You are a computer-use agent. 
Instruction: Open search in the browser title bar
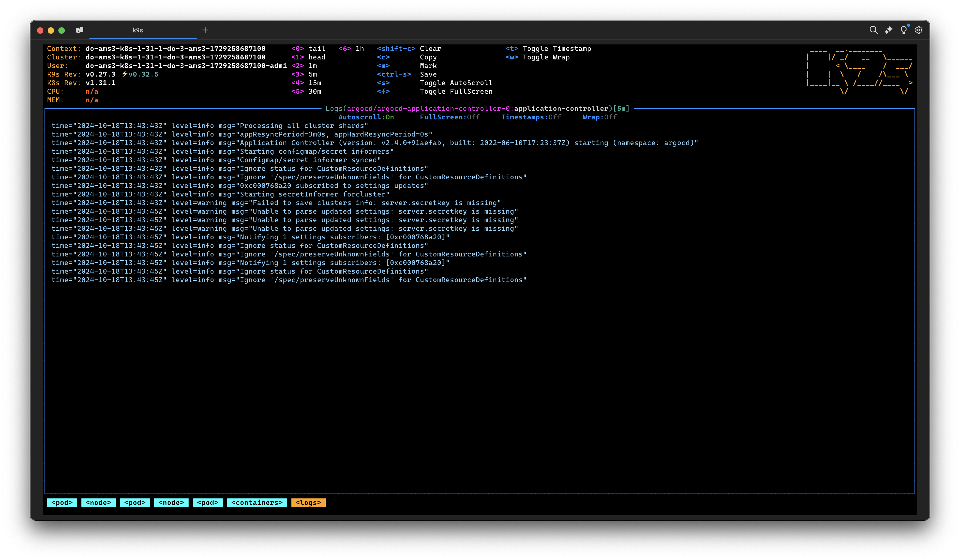coord(874,30)
